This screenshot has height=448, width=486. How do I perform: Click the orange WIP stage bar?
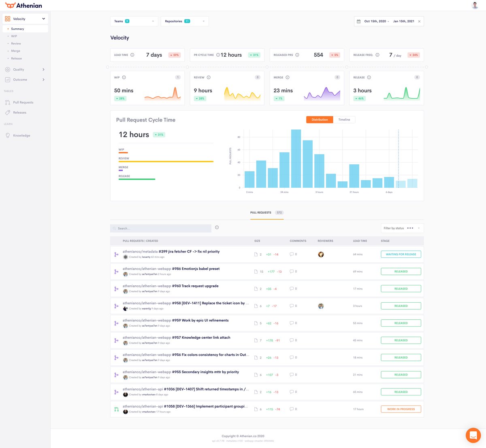point(123,153)
